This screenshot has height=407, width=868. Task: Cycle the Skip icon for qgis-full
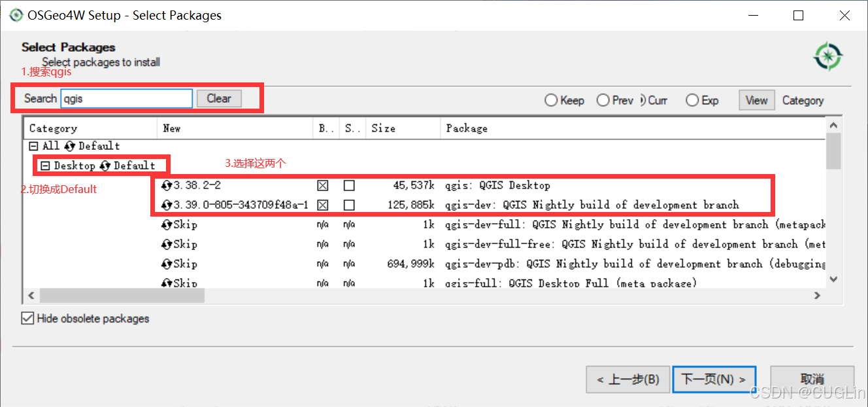(167, 283)
